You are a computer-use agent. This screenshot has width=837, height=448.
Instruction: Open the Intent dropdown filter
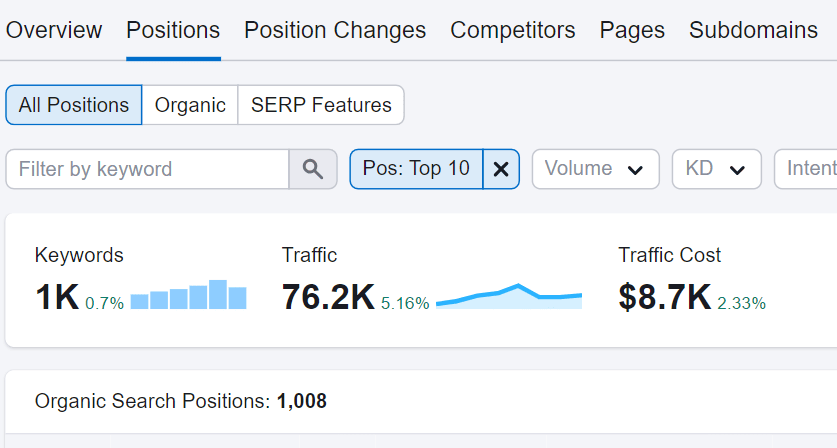pos(808,169)
